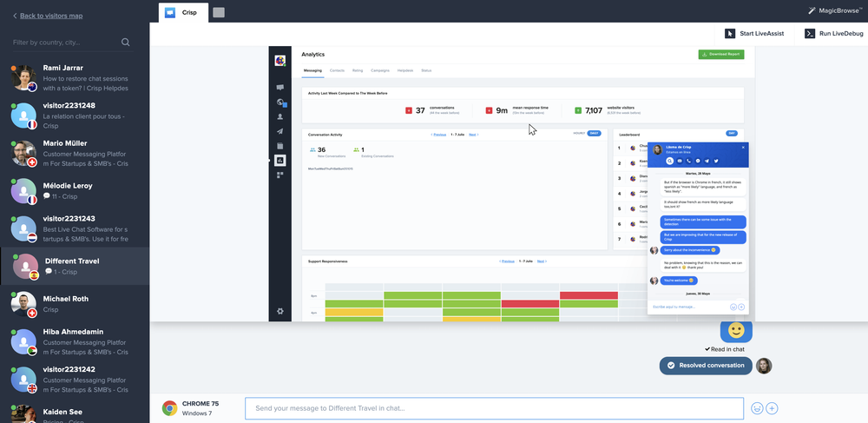Viewport: 868px width, 423px height.
Task: Click the Chrome browser icon
Action: [x=169, y=408]
